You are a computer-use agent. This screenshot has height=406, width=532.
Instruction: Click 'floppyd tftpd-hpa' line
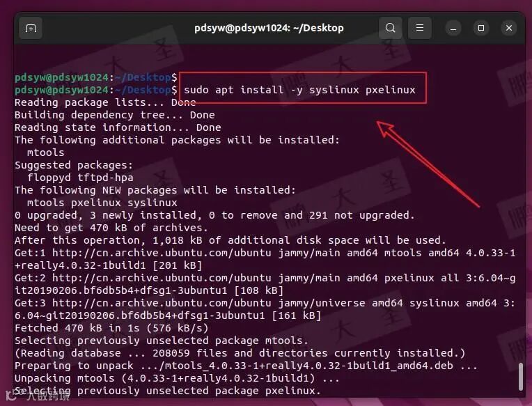[80, 178]
